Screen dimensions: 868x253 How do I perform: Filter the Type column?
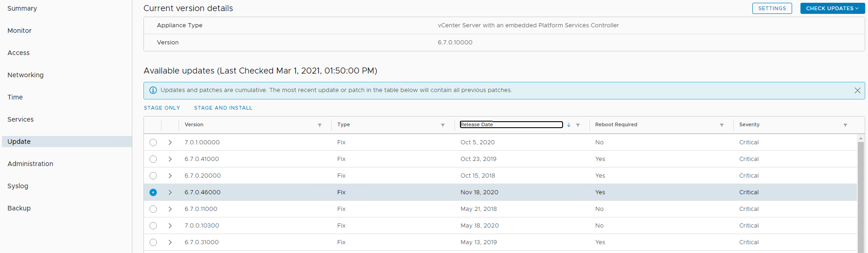[x=443, y=125]
